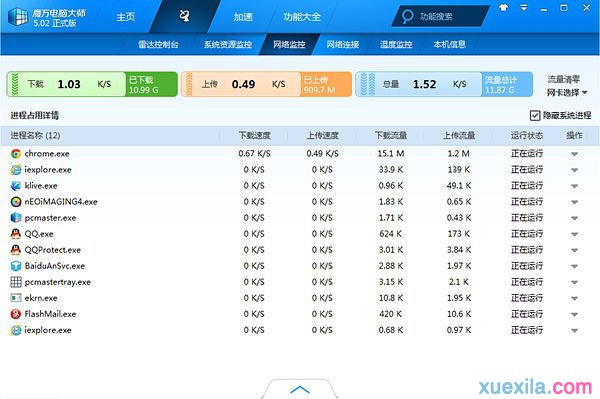Image resolution: width=600 pixels, height=399 pixels.
Task: Expand the nEOiMAGING4.exe operation dropdown
Action: pos(574,202)
